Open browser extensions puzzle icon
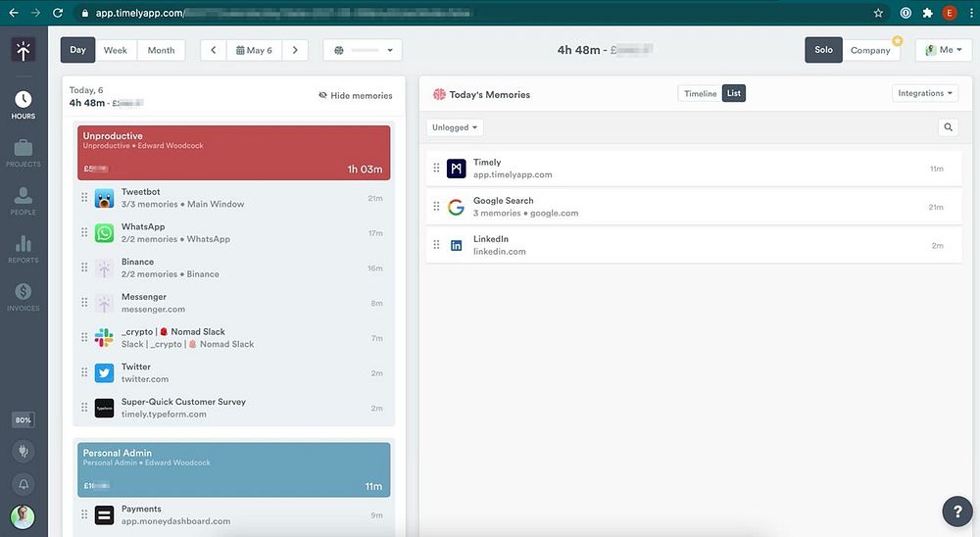The height and width of the screenshot is (537, 980). tap(927, 13)
